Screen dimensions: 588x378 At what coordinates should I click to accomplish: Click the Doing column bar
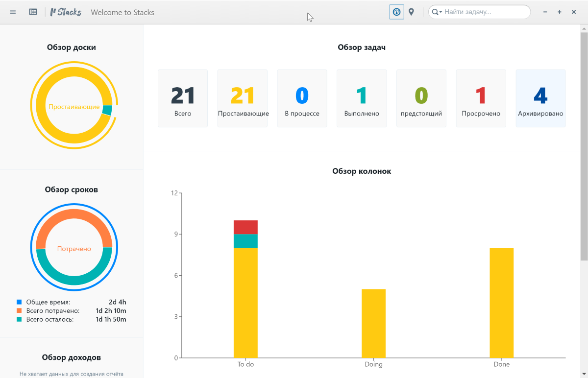pyautogui.click(x=373, y=323)
